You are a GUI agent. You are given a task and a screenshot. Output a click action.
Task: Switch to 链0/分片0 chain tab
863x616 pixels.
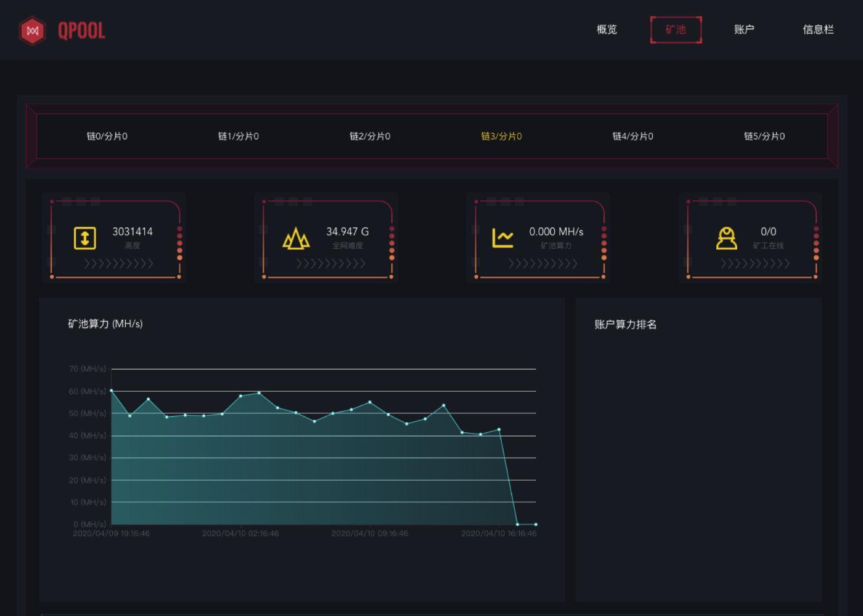pyautogui.click(x=107, y=136)
